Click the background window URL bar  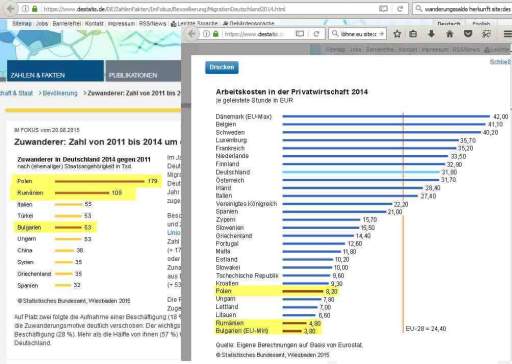point(200,9)
